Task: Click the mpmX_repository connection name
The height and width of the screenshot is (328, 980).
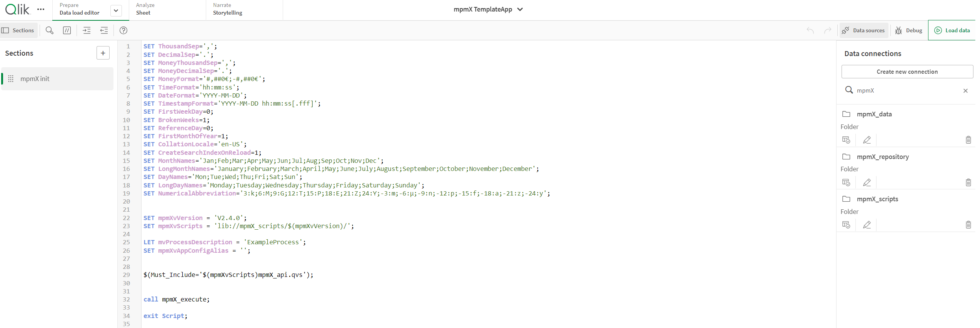Action: click(883, 157)
